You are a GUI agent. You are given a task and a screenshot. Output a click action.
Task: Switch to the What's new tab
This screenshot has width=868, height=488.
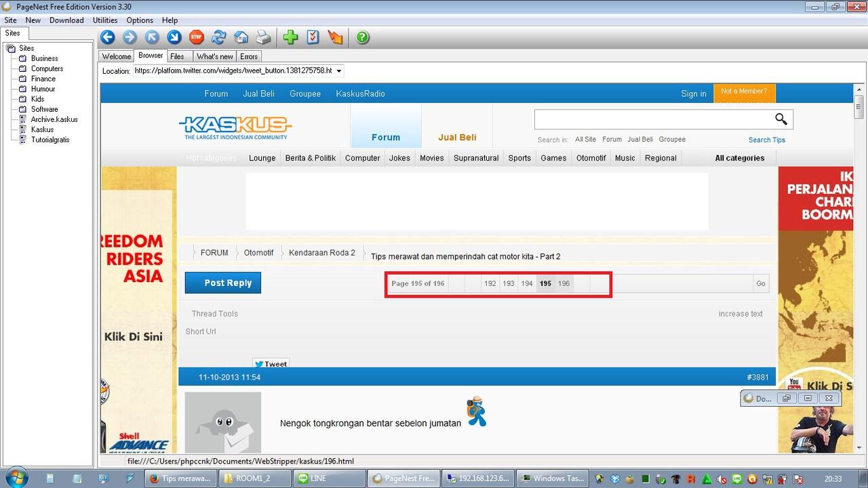tap(215, 56)
